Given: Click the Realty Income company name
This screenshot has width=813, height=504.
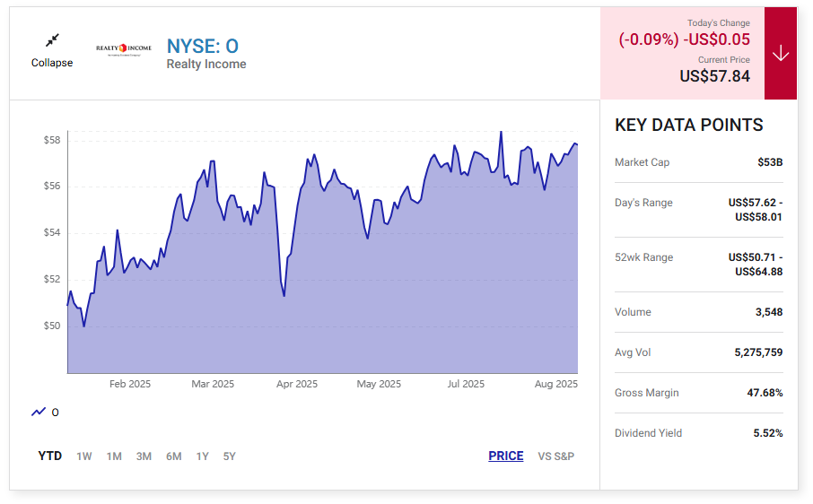Looking at the screenshot, I should click(x=206, y=65).
